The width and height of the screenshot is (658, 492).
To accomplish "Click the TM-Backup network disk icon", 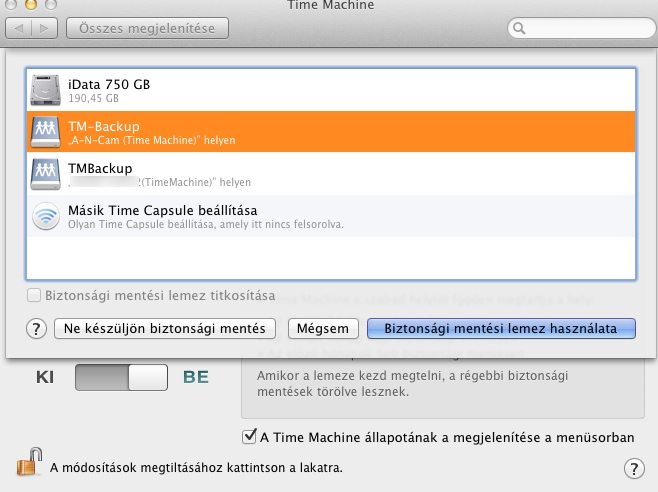I will (45, 132).
